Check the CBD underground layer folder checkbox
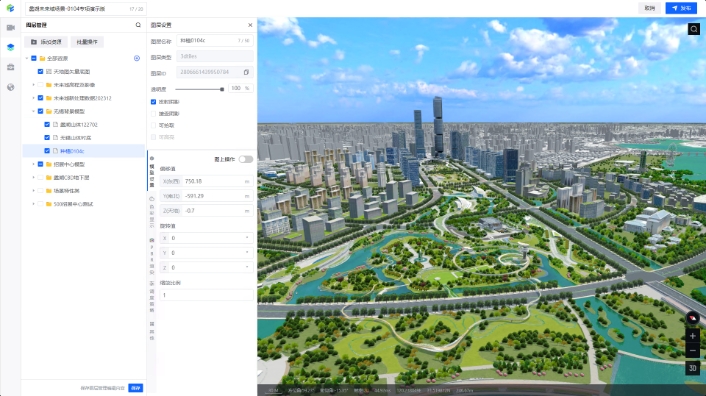706x396 pixels. click(41, 177)
